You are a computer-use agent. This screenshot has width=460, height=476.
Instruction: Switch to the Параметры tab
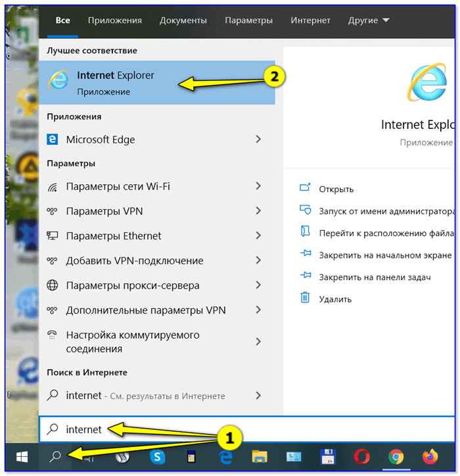(x=248, y=20)
